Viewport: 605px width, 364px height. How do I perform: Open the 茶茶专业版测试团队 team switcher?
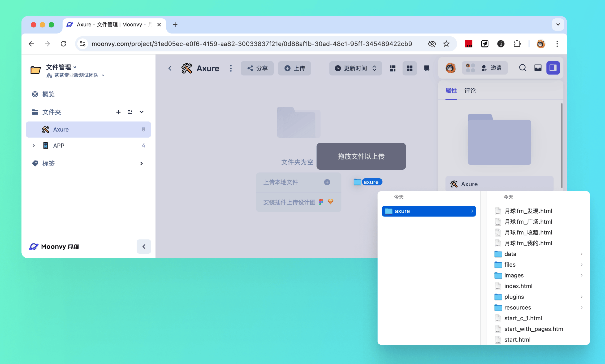coord(76,75)
